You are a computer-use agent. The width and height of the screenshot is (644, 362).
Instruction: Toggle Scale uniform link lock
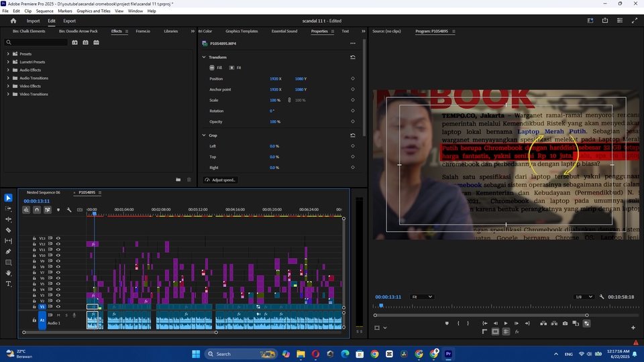(289, 100)
